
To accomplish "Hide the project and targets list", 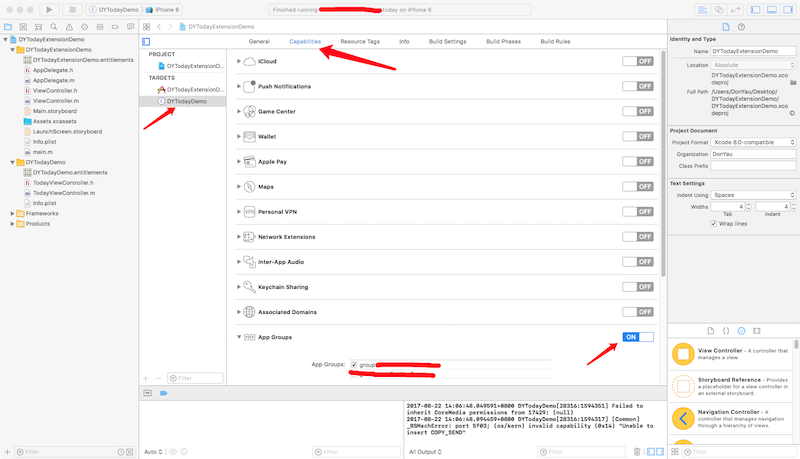I will click(146, 41).
